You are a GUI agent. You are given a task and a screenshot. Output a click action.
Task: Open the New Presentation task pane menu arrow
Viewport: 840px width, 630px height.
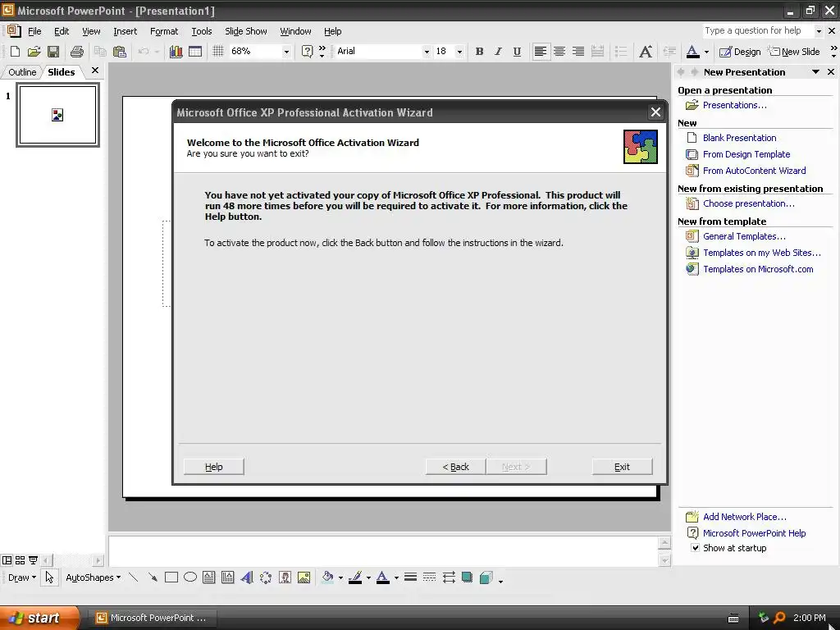point(815,72)
